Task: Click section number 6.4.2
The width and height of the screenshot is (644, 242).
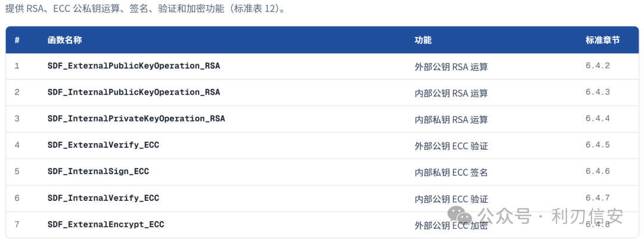Action: pos(597,66)
